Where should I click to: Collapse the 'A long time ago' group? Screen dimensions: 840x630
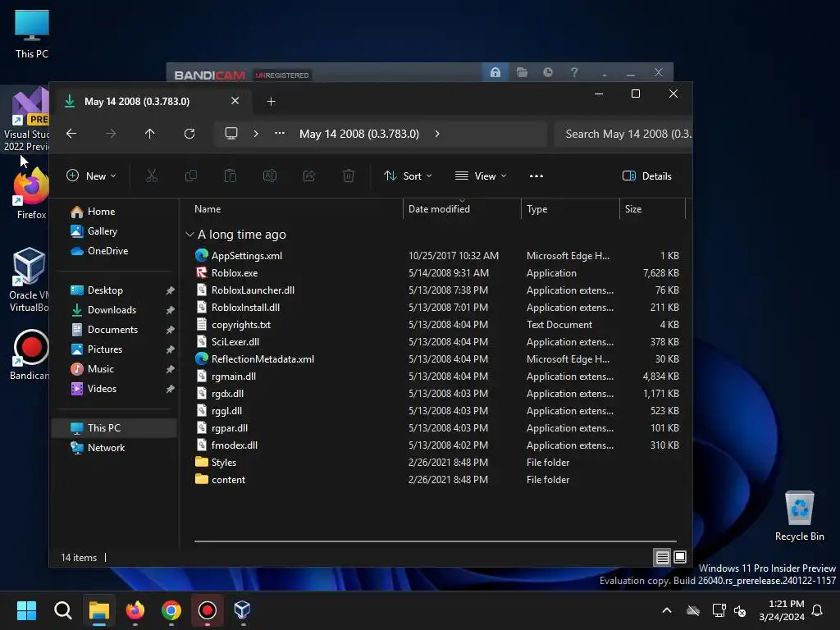pyautogui.click(x=189, y=234)
